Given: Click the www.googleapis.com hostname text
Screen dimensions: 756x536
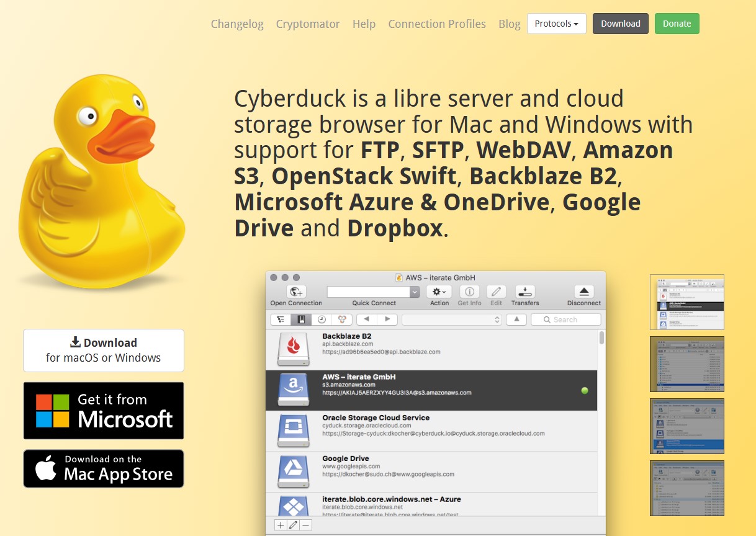Looking at the screenshot, I should (351, 467).
